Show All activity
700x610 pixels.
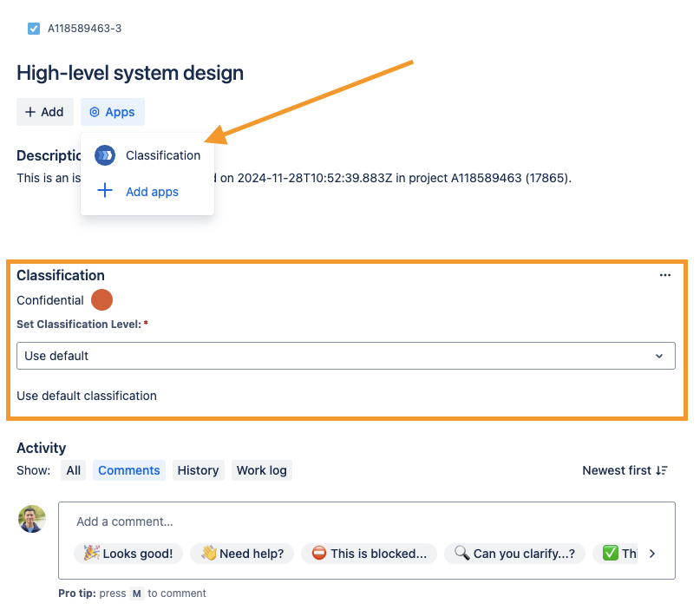tap(73, 470)
